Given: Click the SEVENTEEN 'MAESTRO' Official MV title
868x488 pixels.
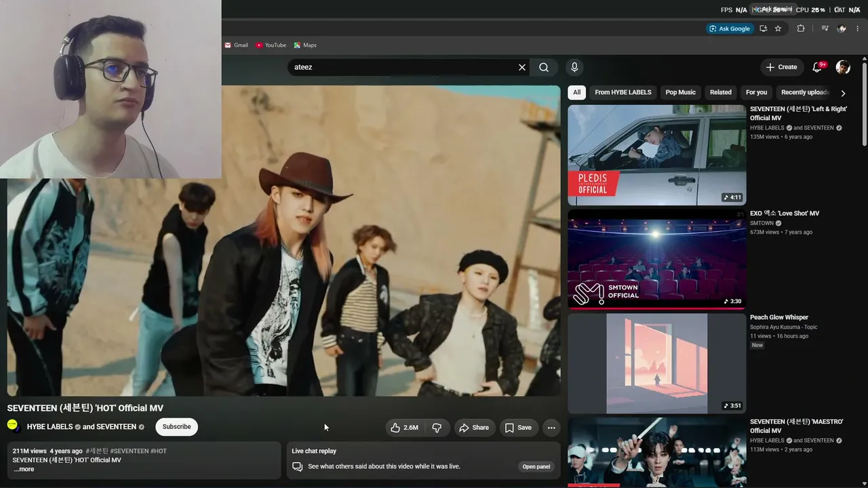Looking at the screenshot, I should click(x=797, y=426).
